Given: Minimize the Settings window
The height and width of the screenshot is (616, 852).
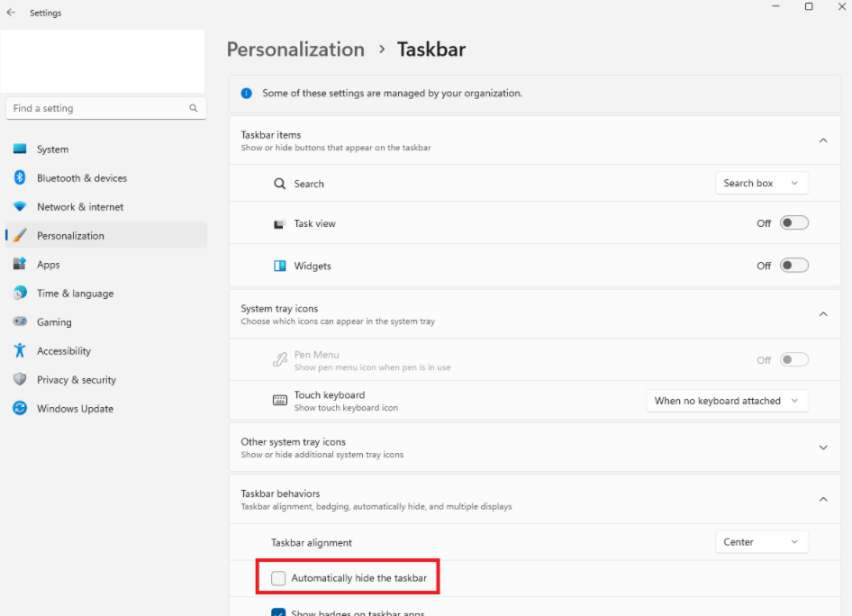Looking at the screenshot, I should coord(776,6).
